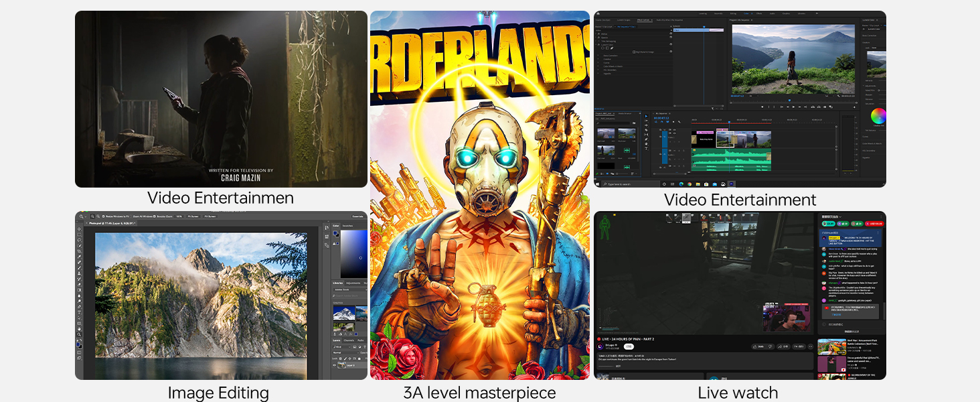Open the Windows Start menu
Viewport: 980px width, 402px height.
598,184
